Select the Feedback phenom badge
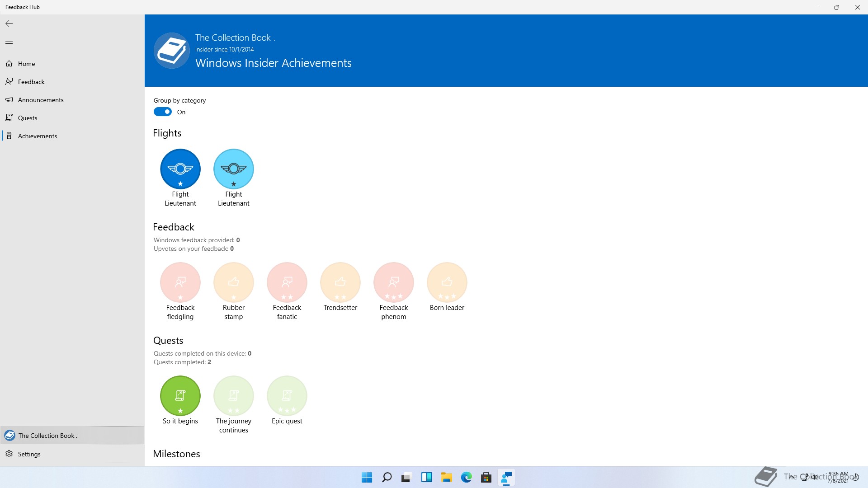 coord(394,282)
